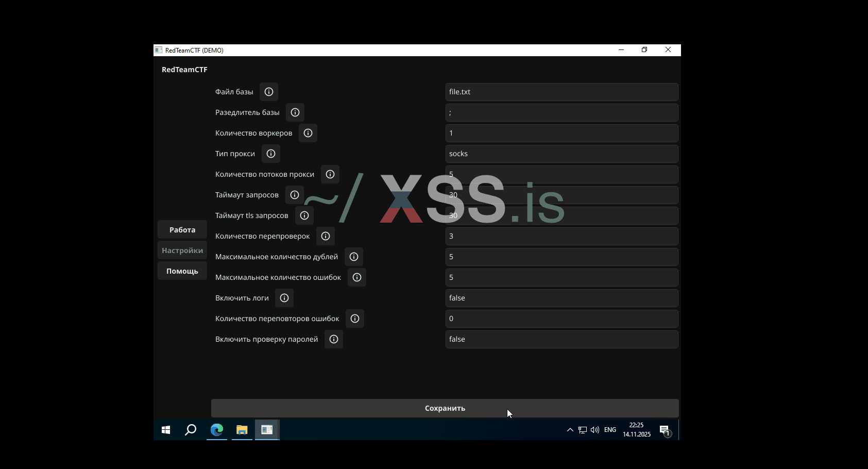The width and height of the screenshot is (868, 469).
Task: Open File Explorer from the taskbar
Action: point(242,430)
